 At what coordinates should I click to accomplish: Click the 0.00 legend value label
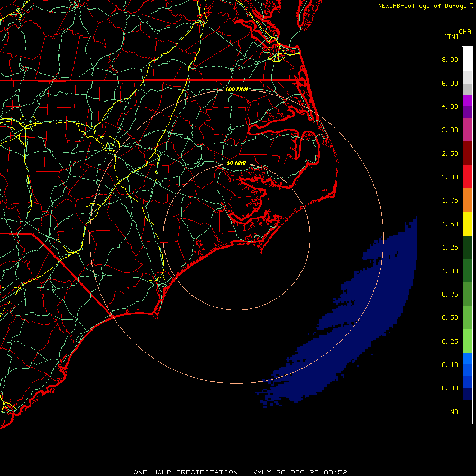(x=450, y=388)
